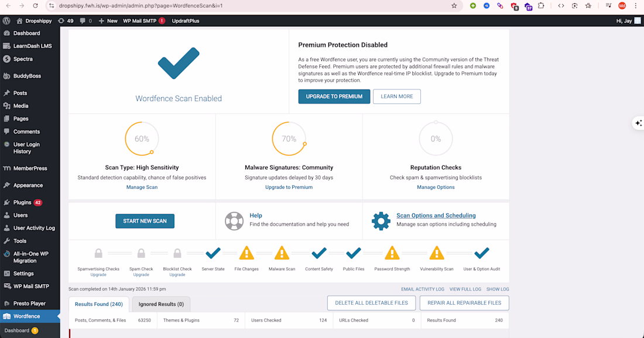Click Email Activity Log link
The height and width of the screenshot is (338, 644).
tap(423, 289)
